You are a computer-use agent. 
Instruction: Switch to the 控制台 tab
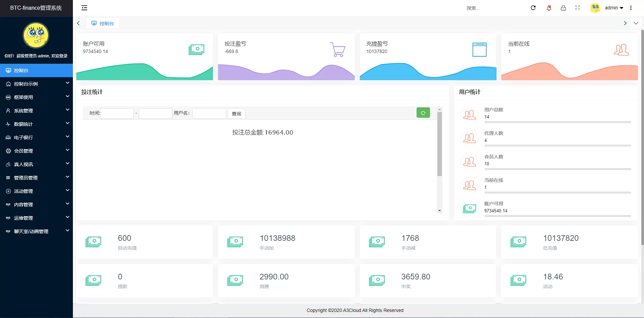[103, 23]
